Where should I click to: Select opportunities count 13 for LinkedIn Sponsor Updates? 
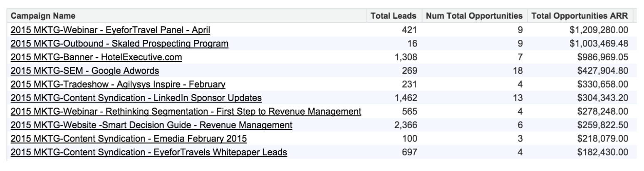coord(518,98)
